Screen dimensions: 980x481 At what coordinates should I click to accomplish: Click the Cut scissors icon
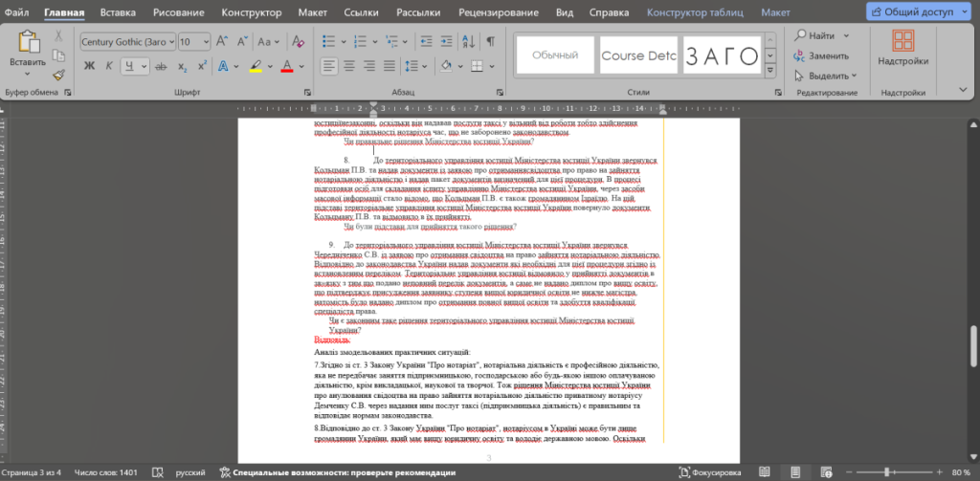pos(58,36)
